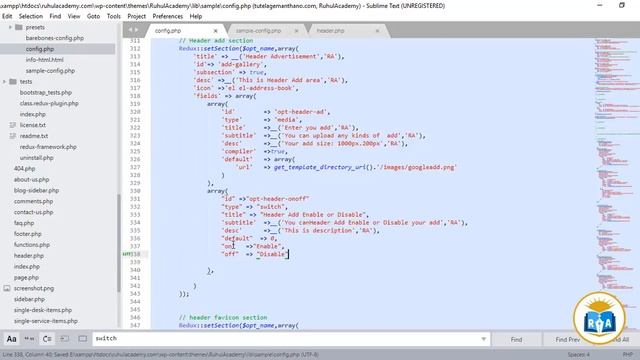Open the Project menu

coord(136,16)
